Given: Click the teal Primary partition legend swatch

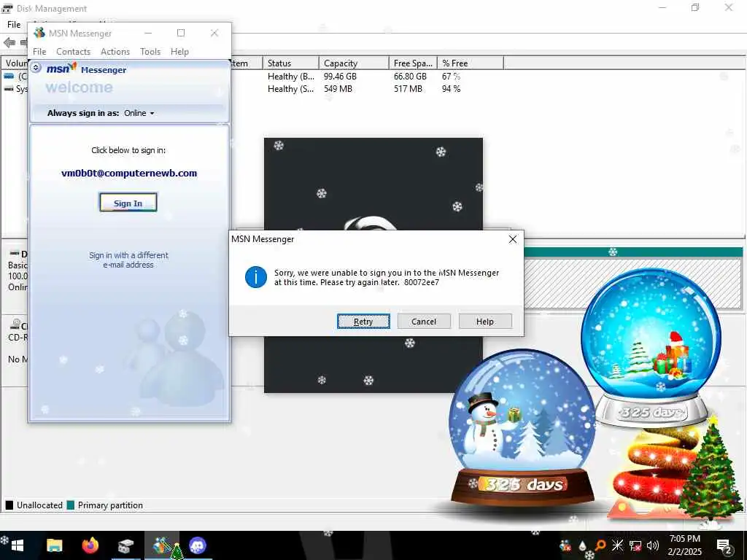Looking at the screenshot, I should point(71,505).
